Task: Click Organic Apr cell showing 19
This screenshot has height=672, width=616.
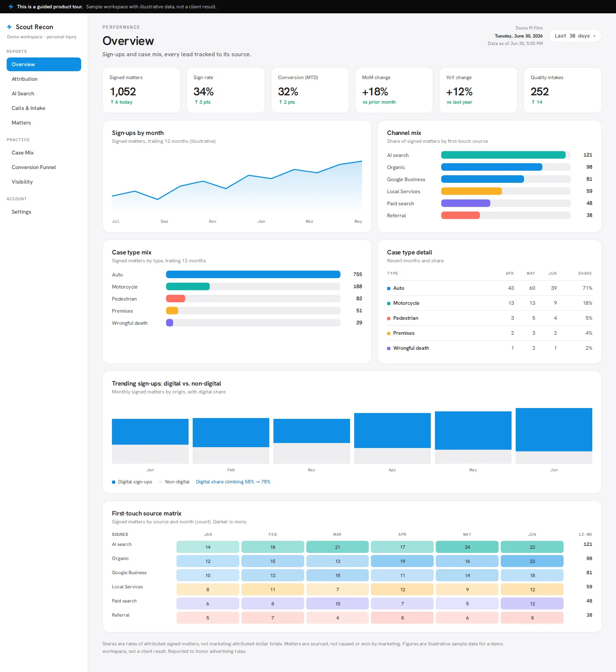Action: pos(402,561)
